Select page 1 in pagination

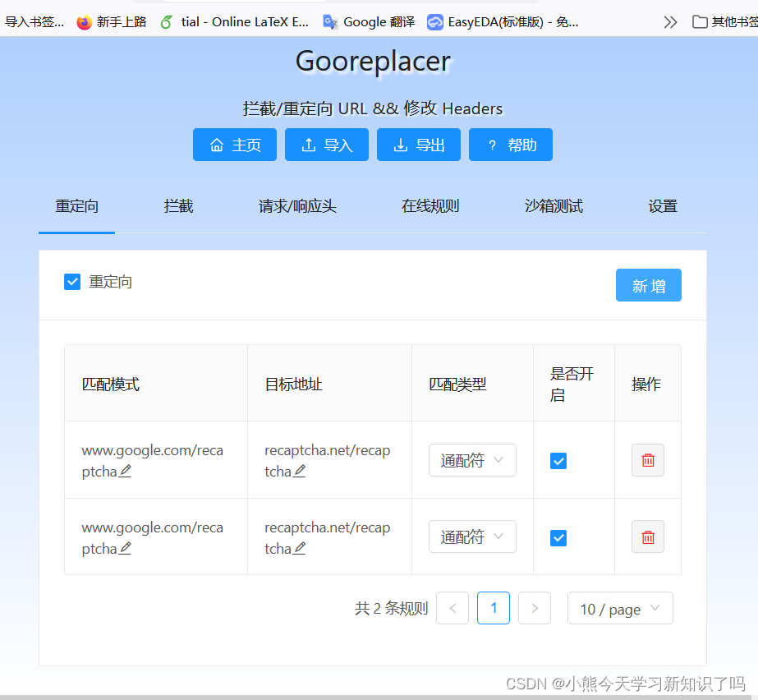(x=494, y=608)
